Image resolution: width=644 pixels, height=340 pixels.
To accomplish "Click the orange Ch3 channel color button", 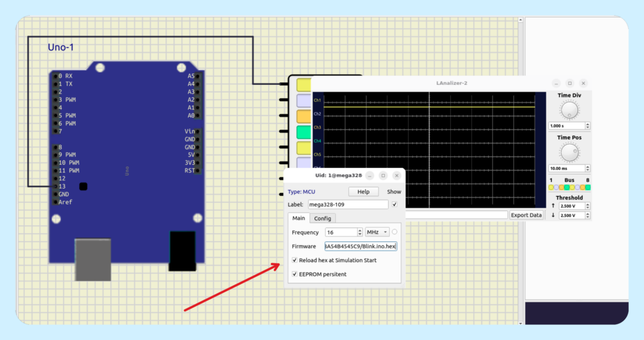I will coord(304,116).
